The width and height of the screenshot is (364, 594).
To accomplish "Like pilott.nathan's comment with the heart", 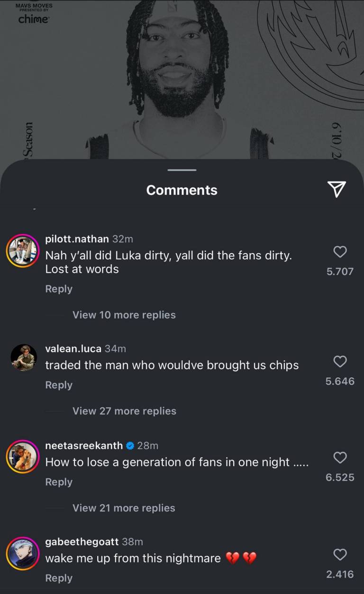I will pos(340,252).
